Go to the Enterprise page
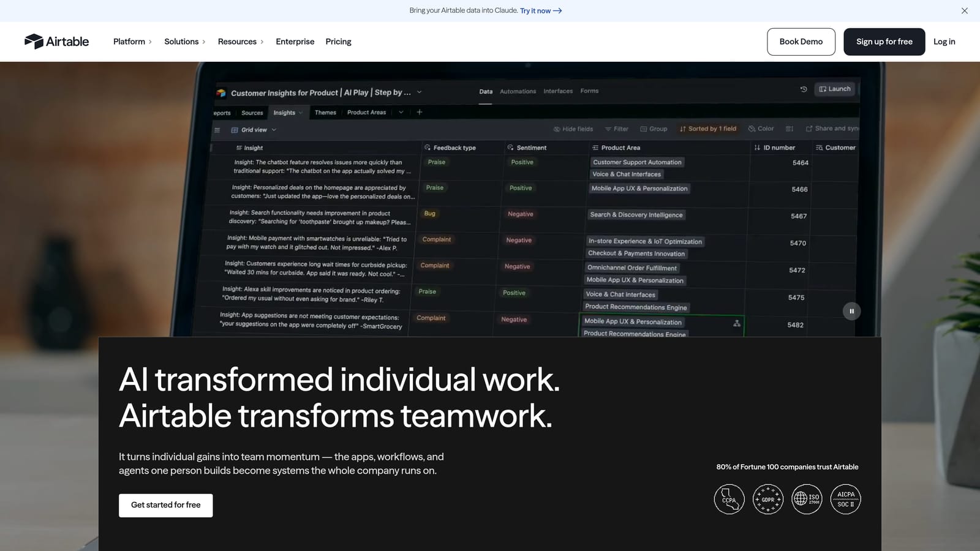The width and height of the screenshot is (980, 551). (295, 42)
